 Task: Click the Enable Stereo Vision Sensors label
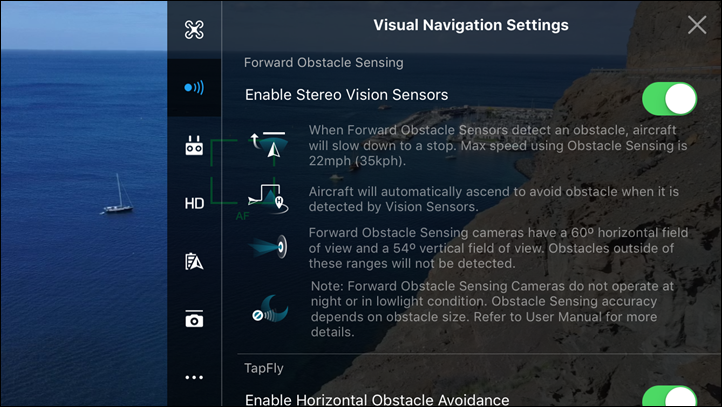tap(346, 95)
